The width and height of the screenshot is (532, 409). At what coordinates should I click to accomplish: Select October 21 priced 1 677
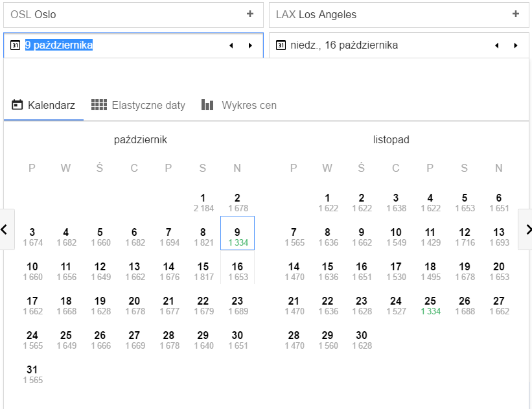point(169,305)
